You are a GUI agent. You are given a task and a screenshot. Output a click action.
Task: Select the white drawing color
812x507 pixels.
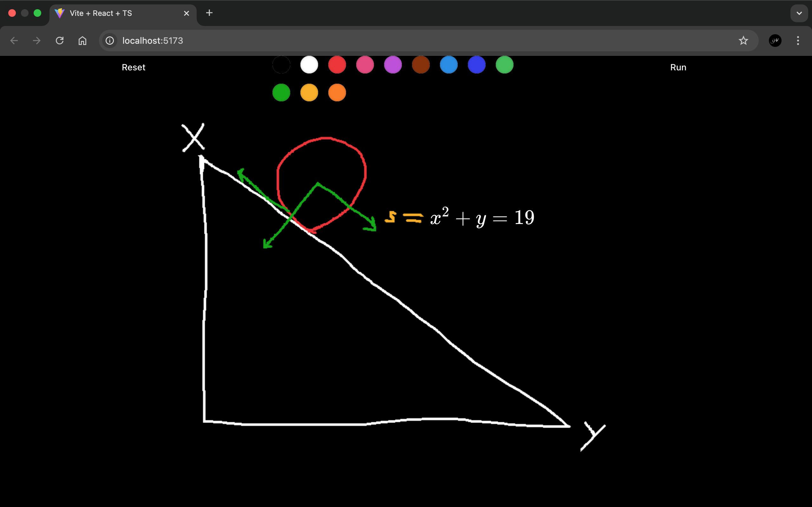pyautogui.click(x=309, y=65)
